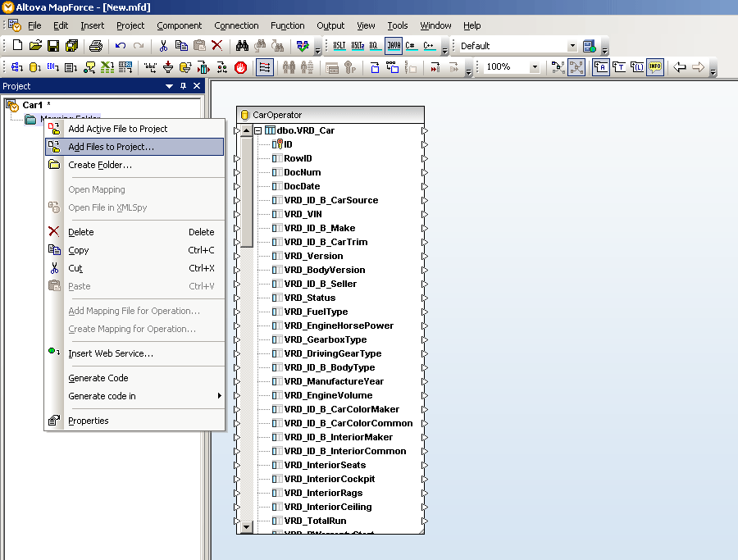
Task: Click Insert Web Service entry
Action: [134, 353]
